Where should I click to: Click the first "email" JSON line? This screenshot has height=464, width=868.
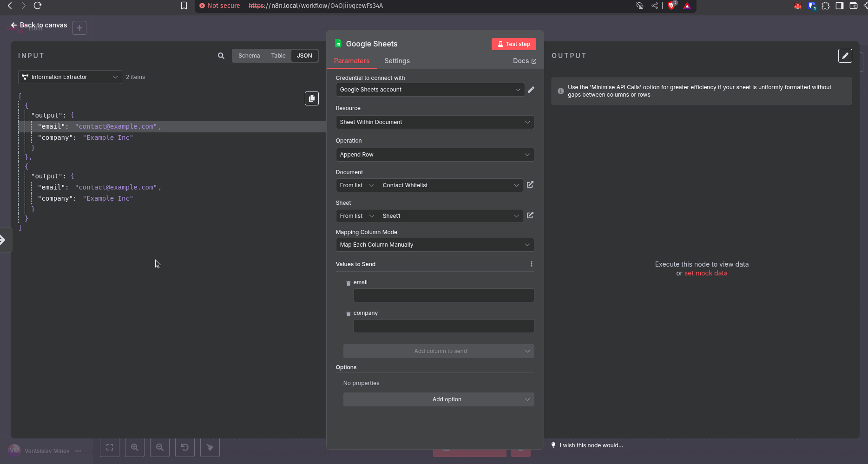tap(172, 127)
